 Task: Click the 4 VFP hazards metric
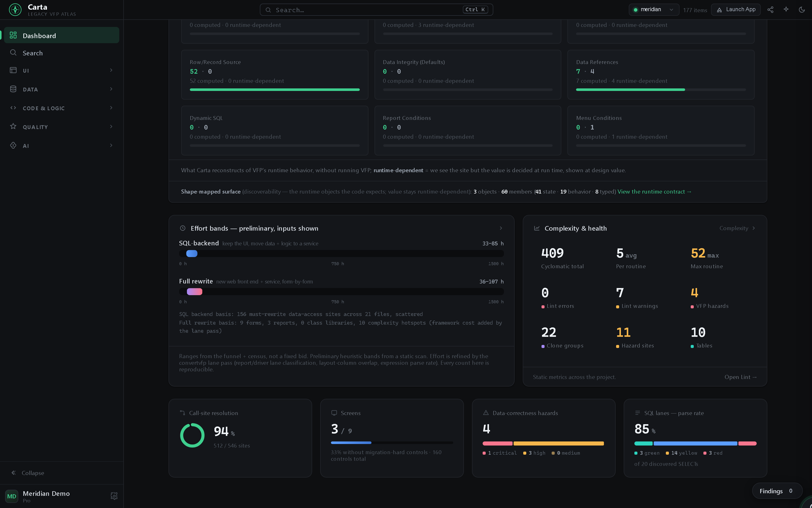(x=710, y=298)
